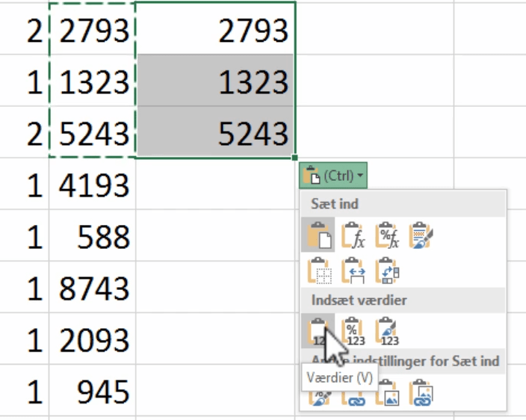Pick Formulas and Number Formatting (%fx) paste
The height and width of the screenshot is (420, 526).
386,235
